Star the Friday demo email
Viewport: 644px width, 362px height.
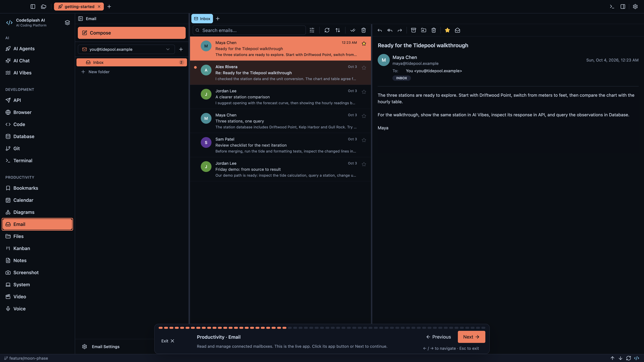(364, 164)
